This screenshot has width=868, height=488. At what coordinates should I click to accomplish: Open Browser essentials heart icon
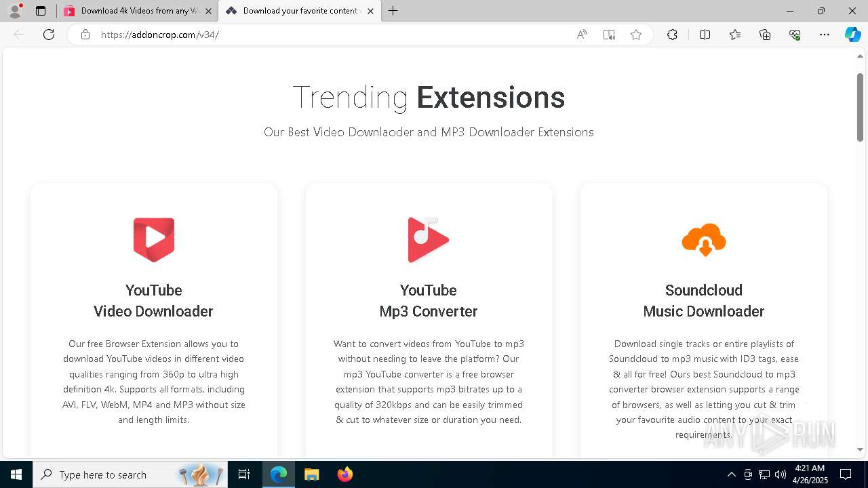(x=795, y=35)
